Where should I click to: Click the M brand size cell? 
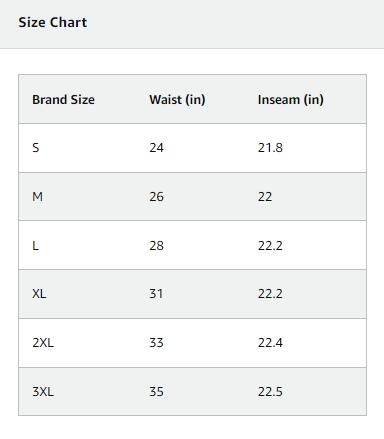(37, 196)
